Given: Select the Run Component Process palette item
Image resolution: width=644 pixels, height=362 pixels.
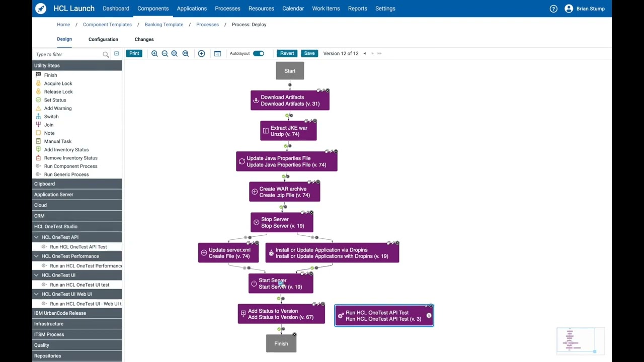Looking at the screenshot, I should point(70,166).
